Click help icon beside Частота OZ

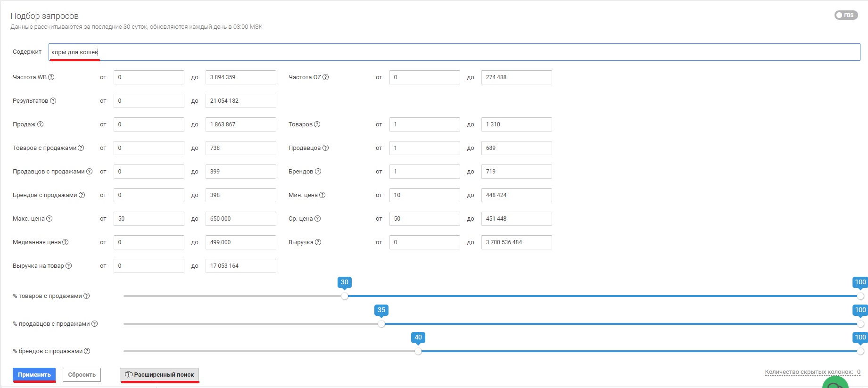pos(326,77)
